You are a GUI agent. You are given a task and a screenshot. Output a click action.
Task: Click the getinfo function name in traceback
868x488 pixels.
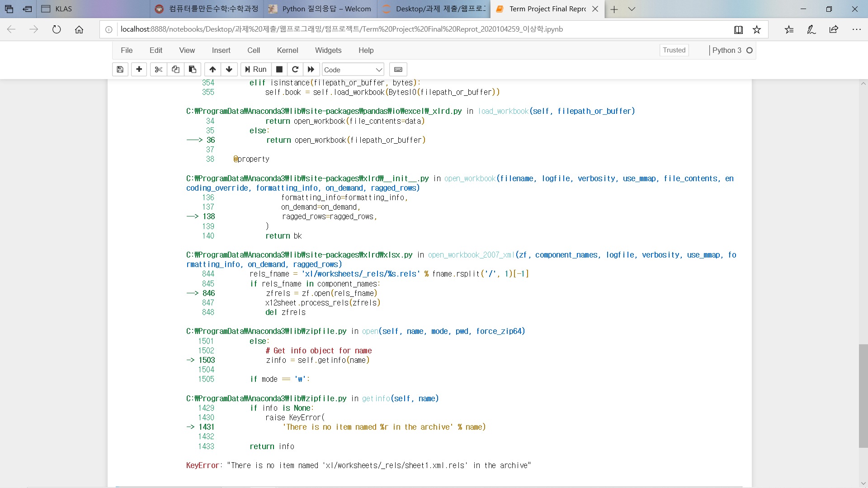click(376, 399)
